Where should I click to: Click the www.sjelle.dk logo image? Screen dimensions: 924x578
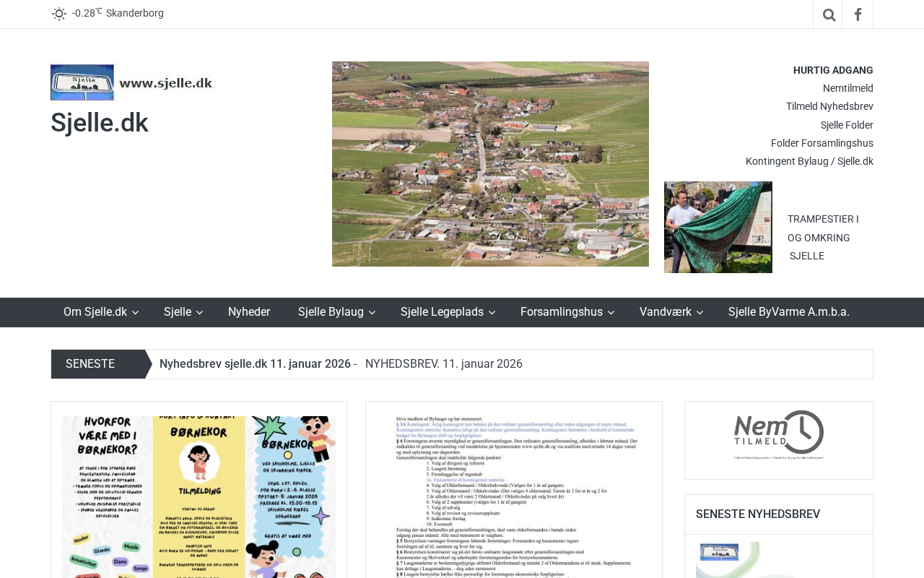click(x=134, y=82)
